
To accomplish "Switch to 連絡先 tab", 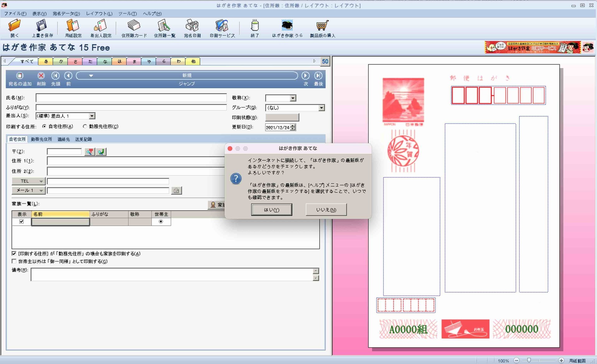I will [64, 139].
